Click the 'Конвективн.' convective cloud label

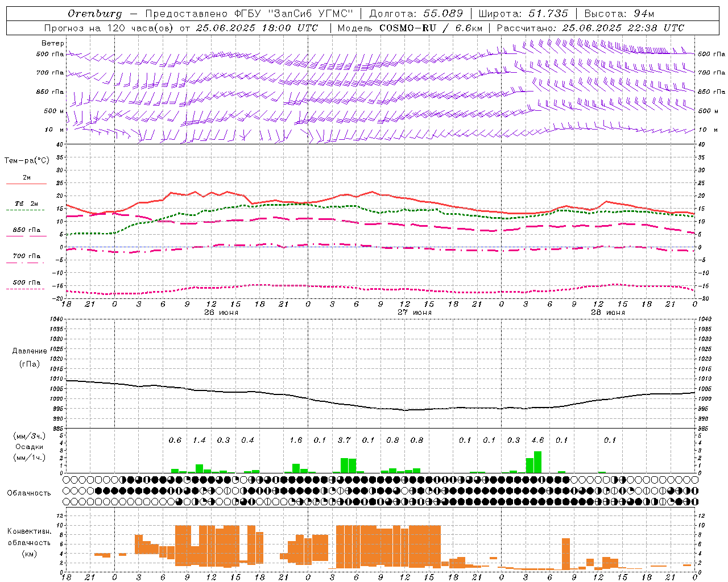coord(30,531)
